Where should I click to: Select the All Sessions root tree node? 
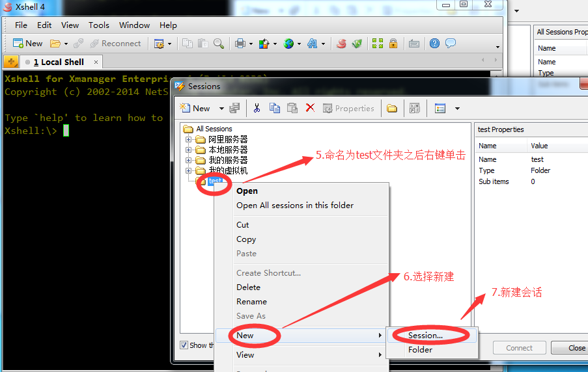pos(214,129)
